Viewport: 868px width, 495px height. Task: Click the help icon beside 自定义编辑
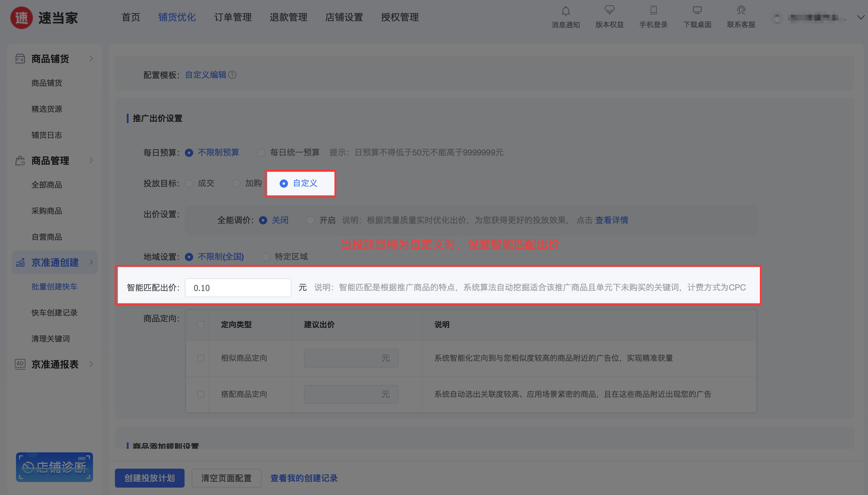pyautogui.click(x=232, y=75)
